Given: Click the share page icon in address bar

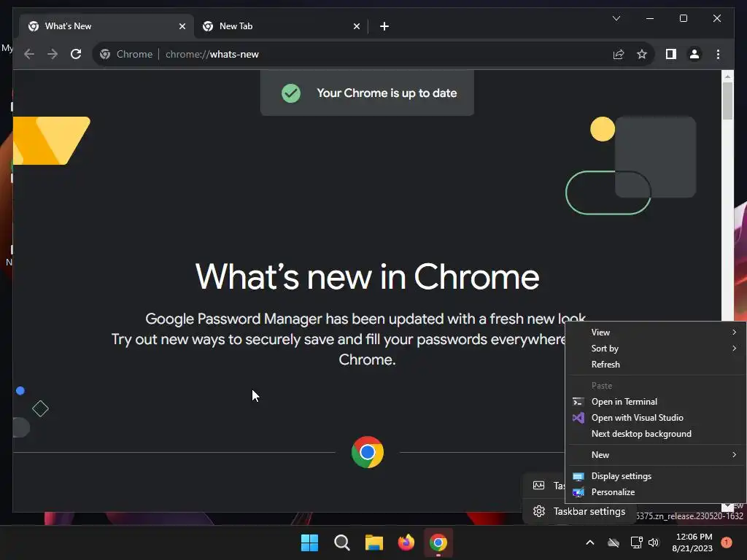Looking at the screenshot, I should 619,54.
